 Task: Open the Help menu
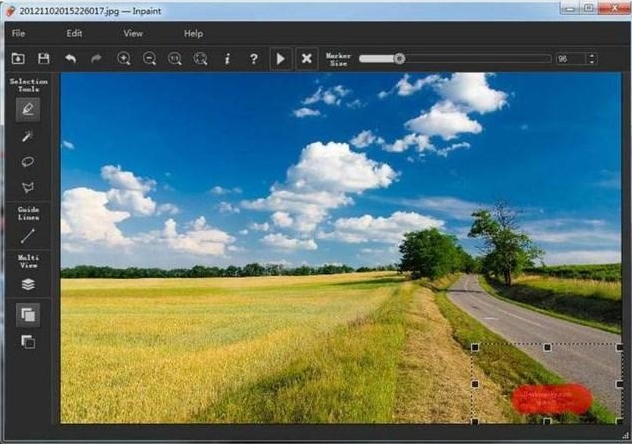[193, 33]
